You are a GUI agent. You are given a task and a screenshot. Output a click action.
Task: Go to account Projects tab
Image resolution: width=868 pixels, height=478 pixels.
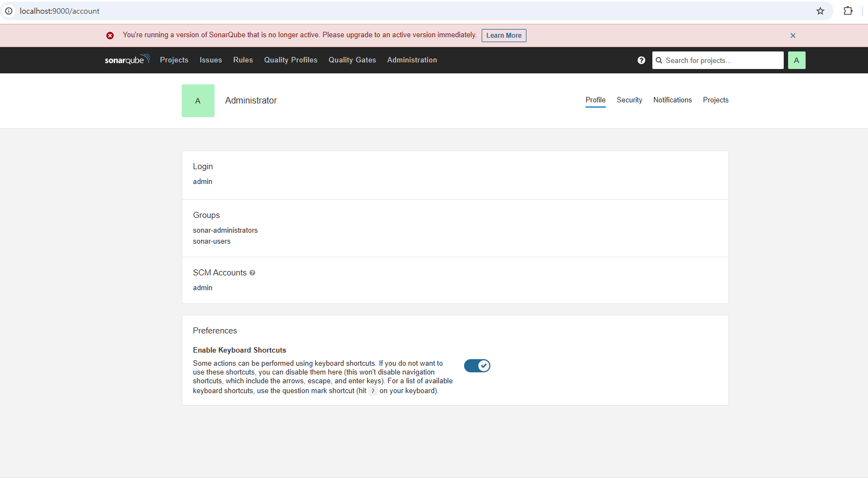(715, 100)
